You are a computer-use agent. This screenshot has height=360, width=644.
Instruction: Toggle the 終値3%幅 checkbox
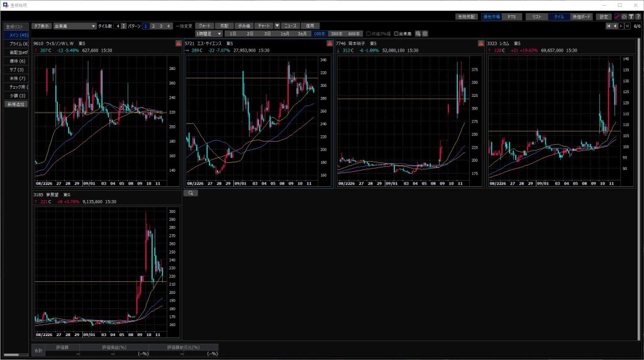369,33
